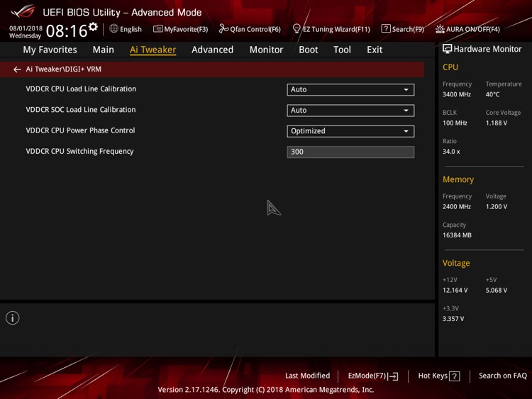Click the back arrow in DIGI+ VRM header
This screenshot has height=399, width=532.
(x=17, y=69)
